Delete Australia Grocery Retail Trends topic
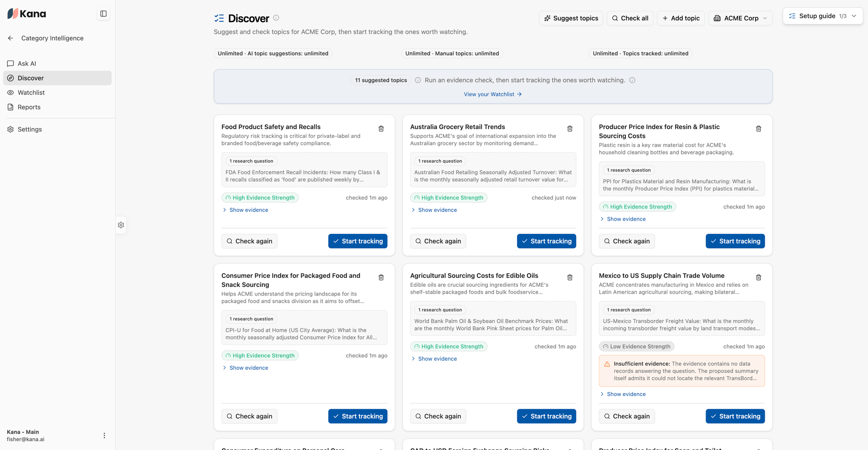 (x=570, y=129)
